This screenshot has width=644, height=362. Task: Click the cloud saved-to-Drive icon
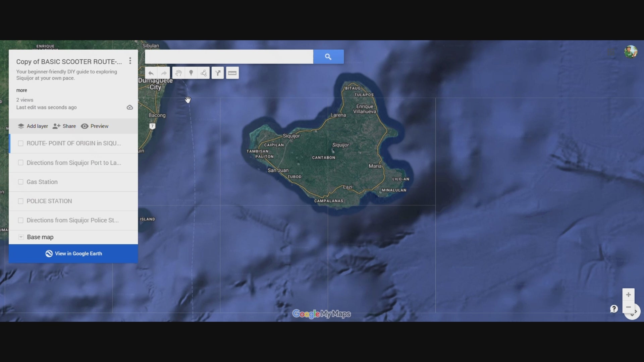[130, 107]
